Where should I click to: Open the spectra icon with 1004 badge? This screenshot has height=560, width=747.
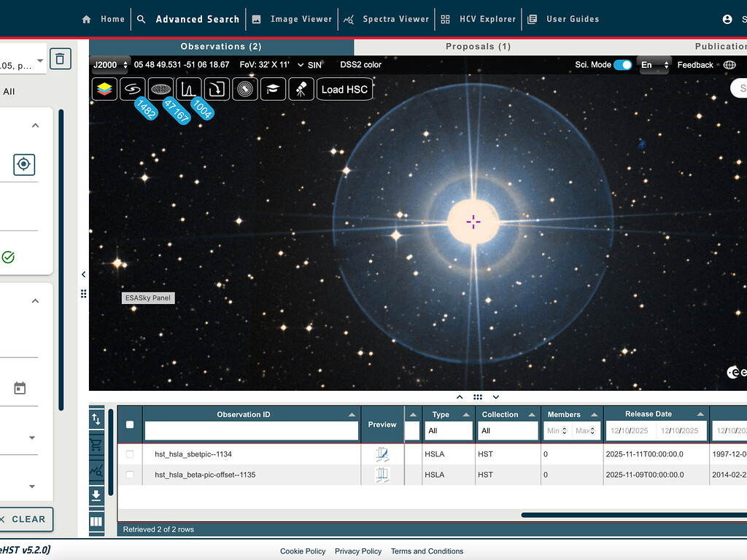pos(189,90)
